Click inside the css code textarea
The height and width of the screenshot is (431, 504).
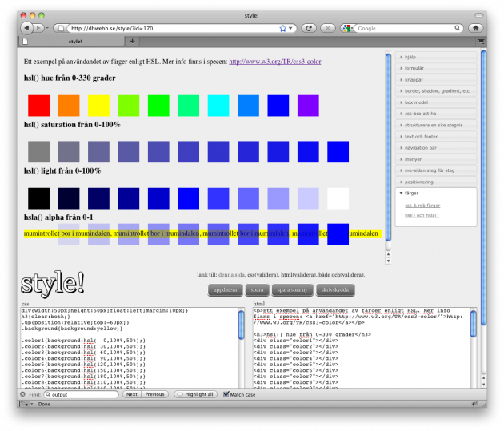(130, 348)
